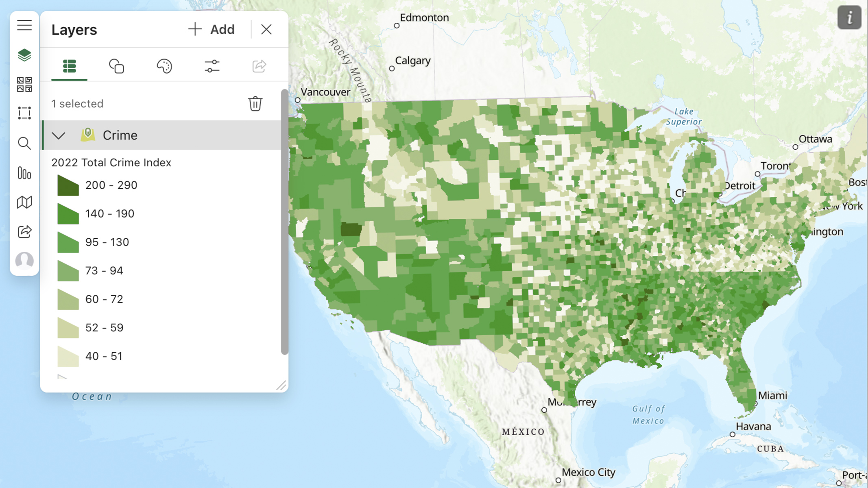Delete selected layer with trash icon
868x488 pixels.
click(x=255, y=104)
